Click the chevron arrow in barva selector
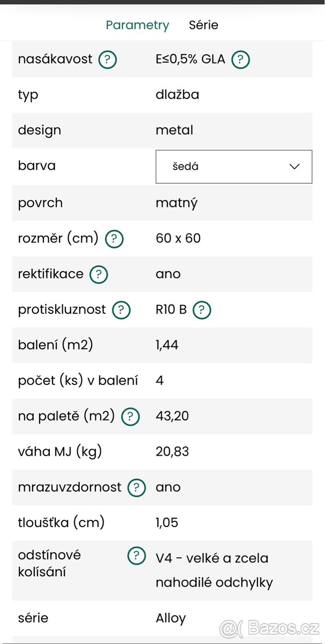 294,166
